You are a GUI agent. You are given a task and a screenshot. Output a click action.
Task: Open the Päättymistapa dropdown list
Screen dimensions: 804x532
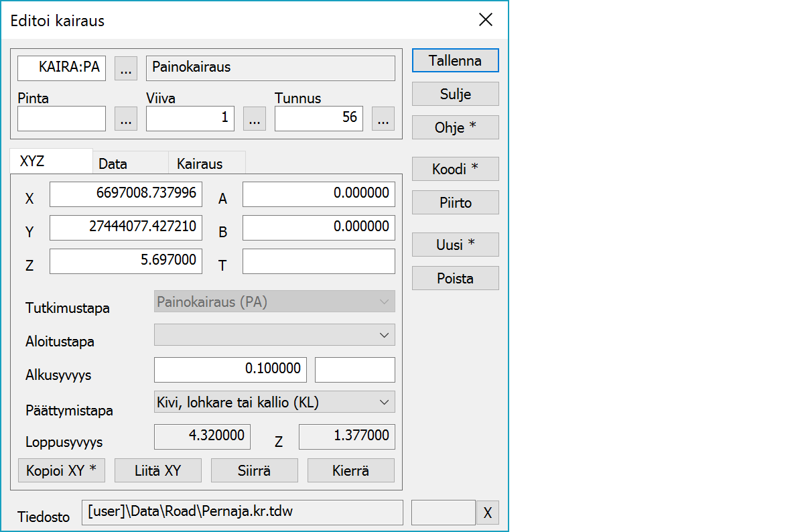point(274,402)
